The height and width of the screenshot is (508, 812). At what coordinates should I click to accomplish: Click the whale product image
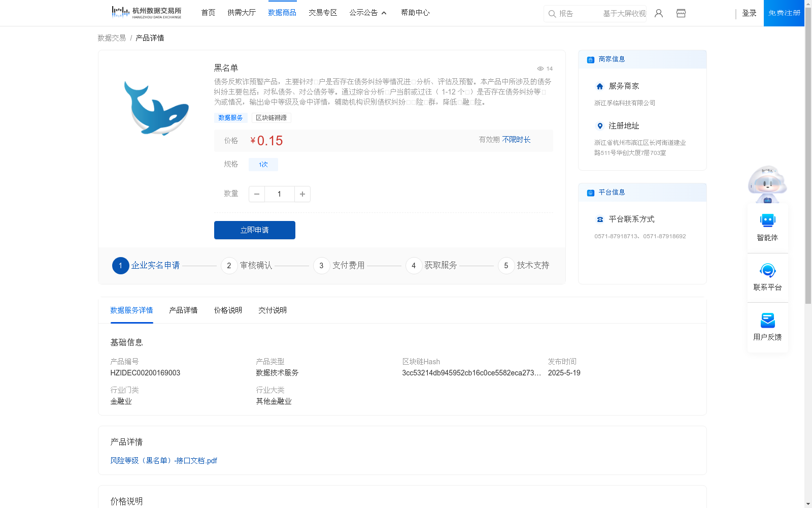coord(156,108)
